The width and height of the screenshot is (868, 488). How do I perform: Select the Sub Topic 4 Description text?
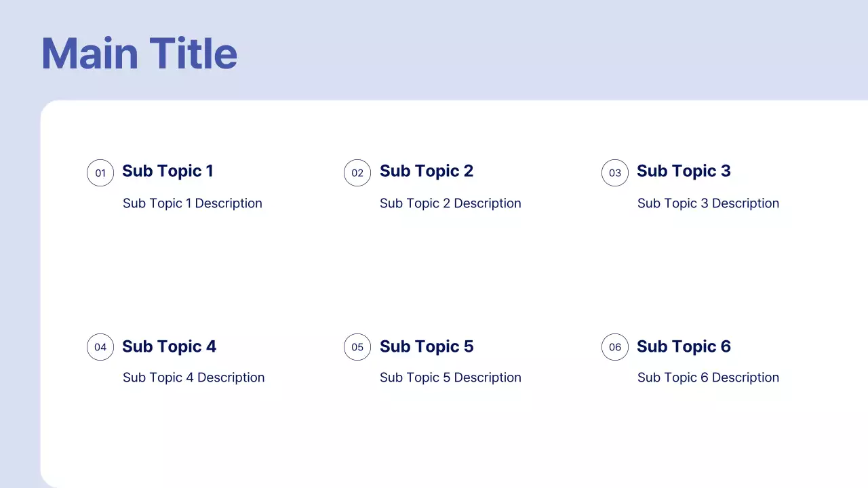click(193, 378)
